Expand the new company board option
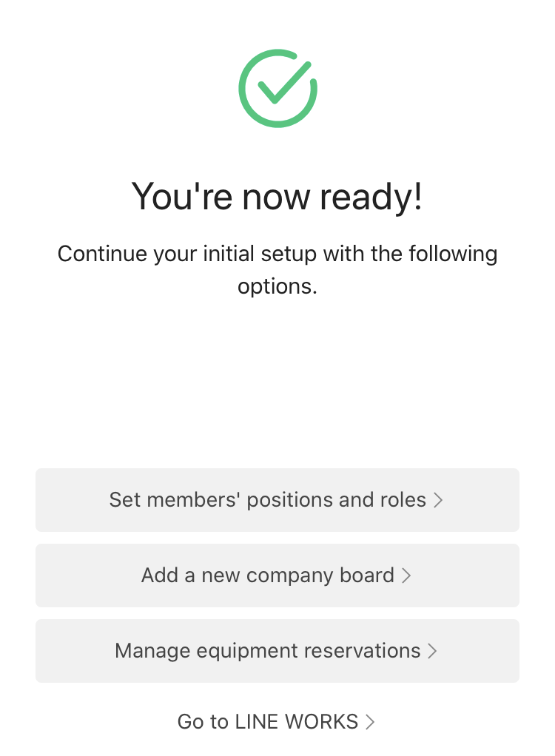 pos(277,576)
